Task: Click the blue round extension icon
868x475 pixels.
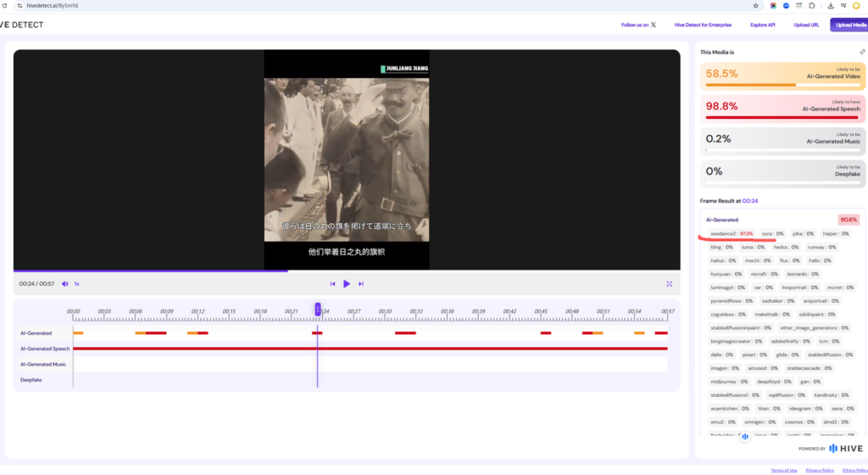Action: click(x=786, y=6)
